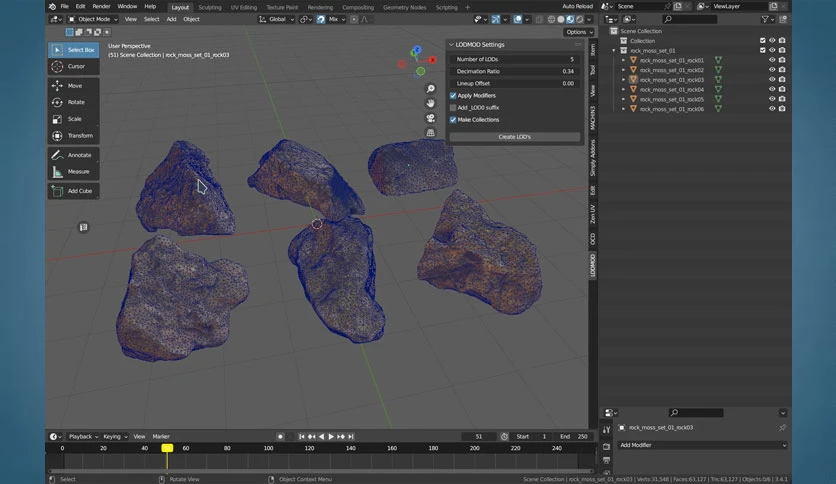Click the Auto Reload button
This screenshot has width=836, height=484.
pyautogui.click(x=577, y=6)
